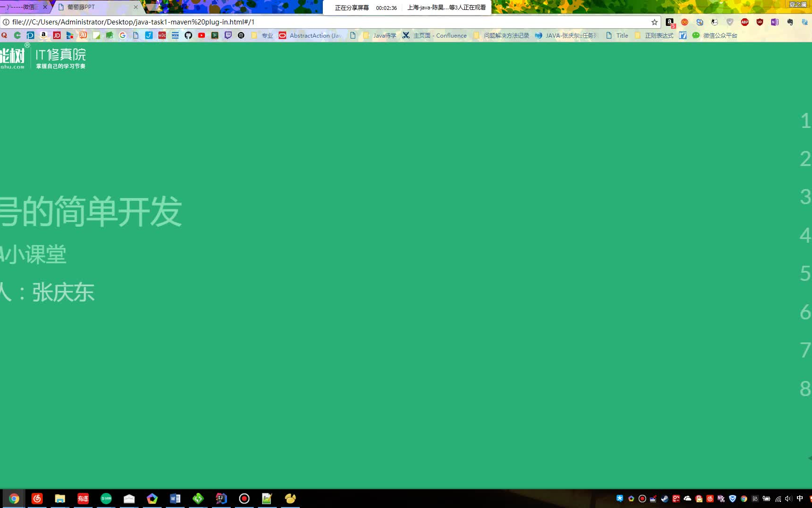Screen dimensions: 812x508
Task: Open the screen recorder from the taskbar
Action: pyautogui.click(x=244, y=499)
